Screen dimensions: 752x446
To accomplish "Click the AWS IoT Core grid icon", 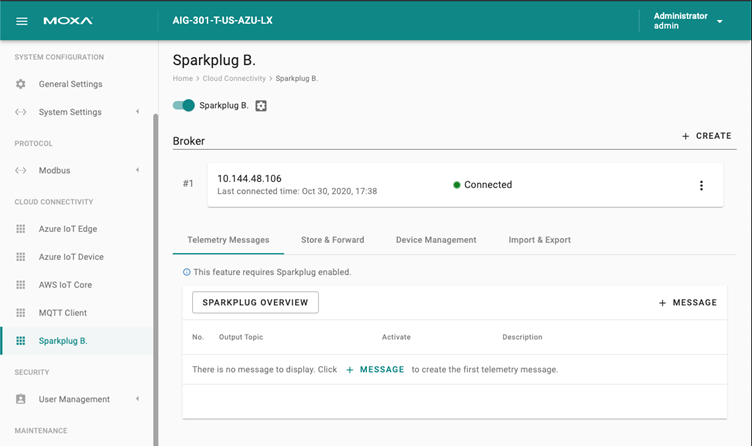I will [21, 284].
